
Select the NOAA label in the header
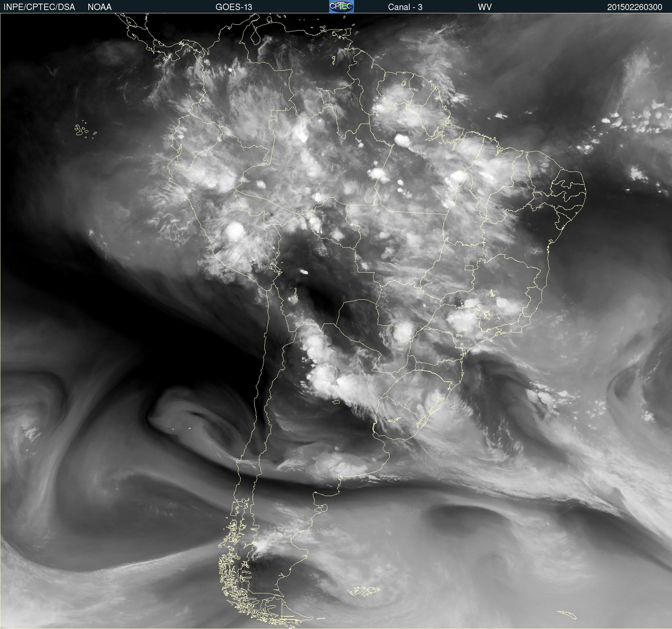[100, 7]
